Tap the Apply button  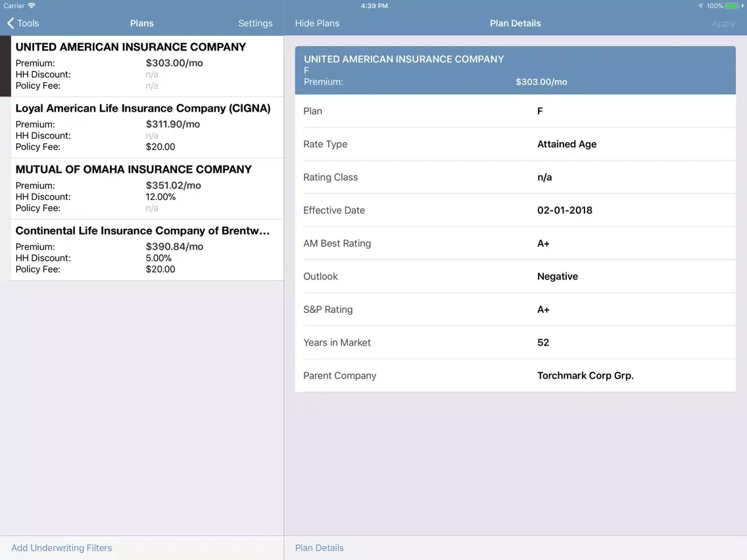723,24
